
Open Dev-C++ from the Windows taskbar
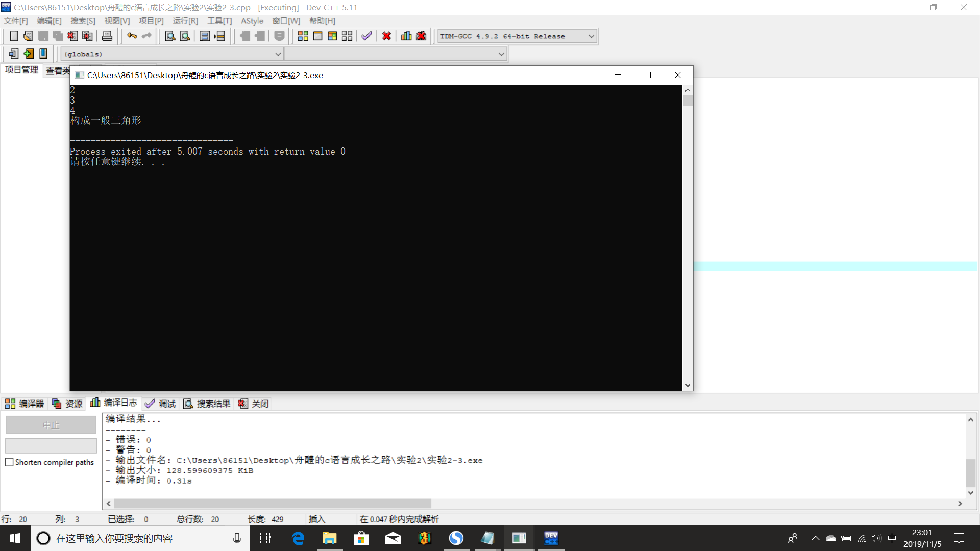[x=551, y=538]
